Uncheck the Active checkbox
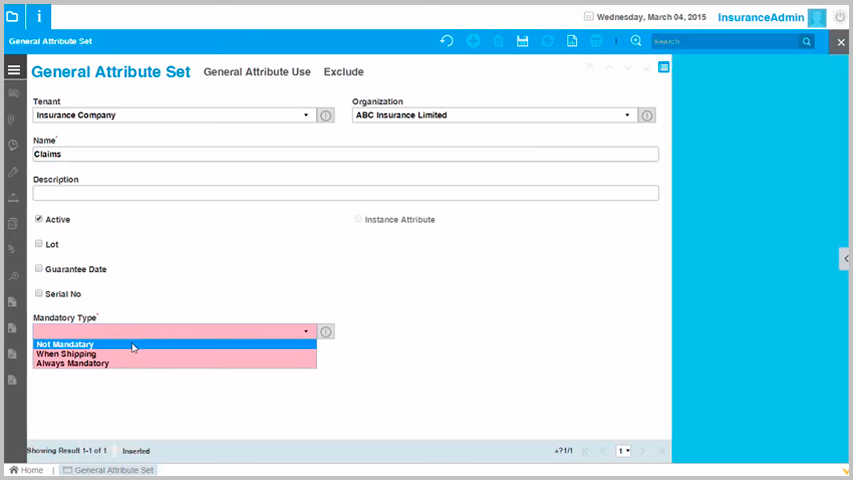853x480 pixels. [x=39, y=219]
